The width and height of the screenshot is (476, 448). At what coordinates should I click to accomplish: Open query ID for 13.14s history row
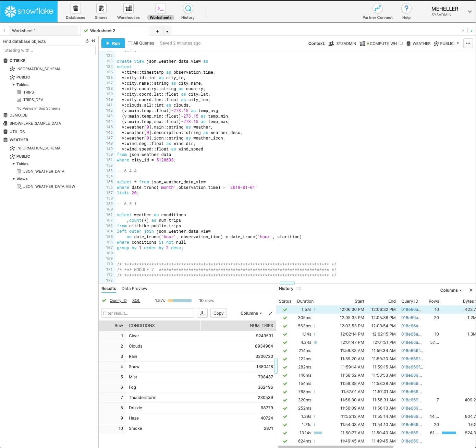point(411,433)
